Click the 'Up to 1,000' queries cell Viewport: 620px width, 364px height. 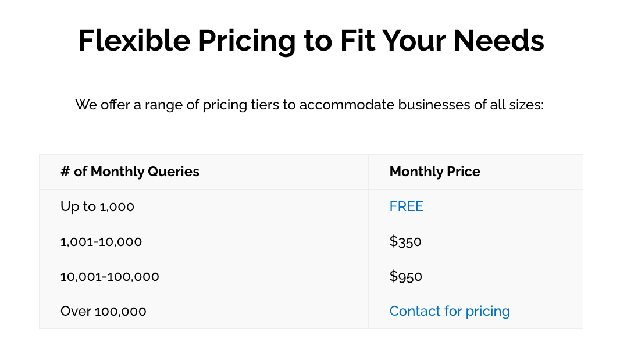pos(97,206)
